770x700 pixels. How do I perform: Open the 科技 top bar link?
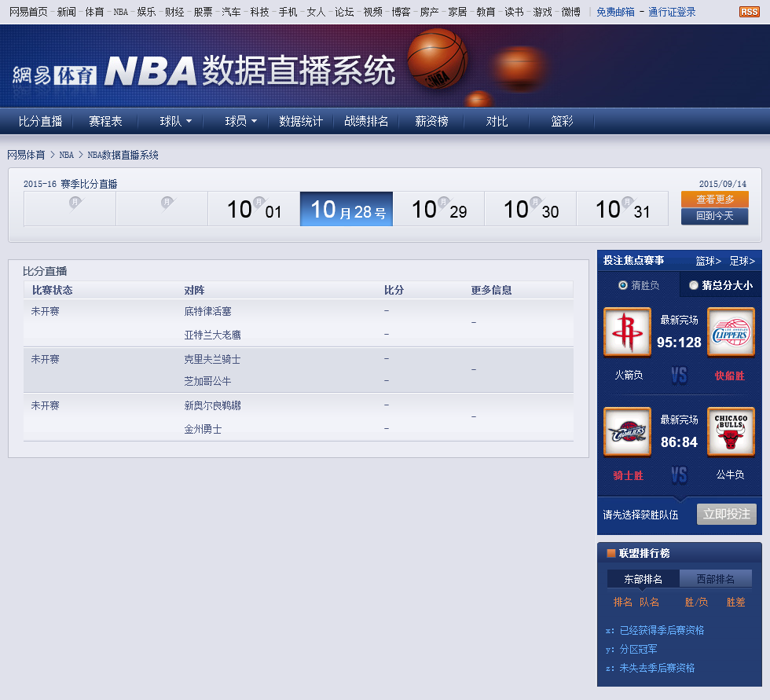point(259,12)
